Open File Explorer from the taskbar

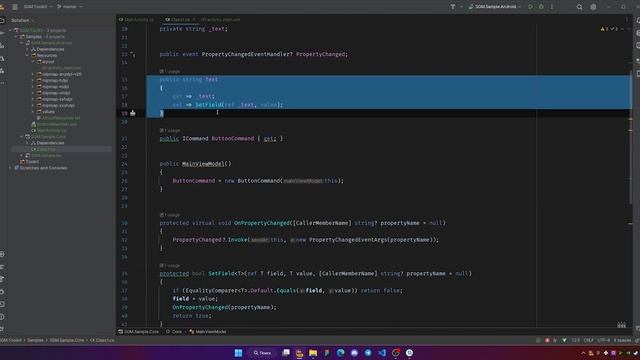pyautogui.click(x=313, y=353)
